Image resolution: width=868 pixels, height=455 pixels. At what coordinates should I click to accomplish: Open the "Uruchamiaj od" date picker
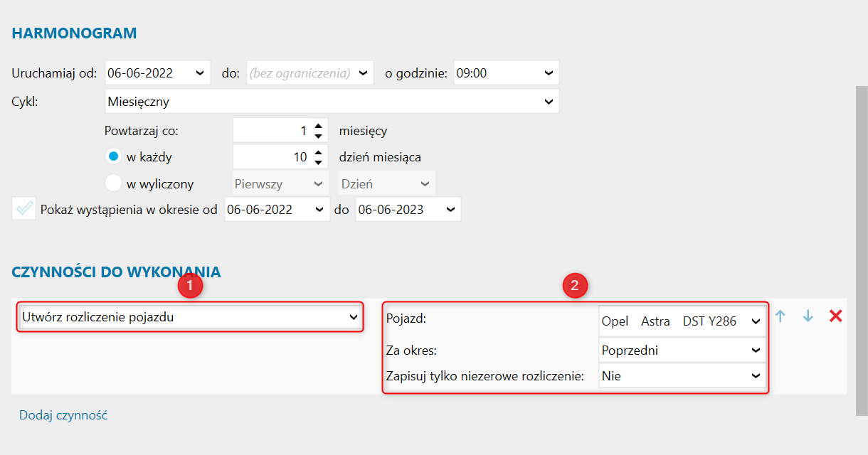[199, 73]
